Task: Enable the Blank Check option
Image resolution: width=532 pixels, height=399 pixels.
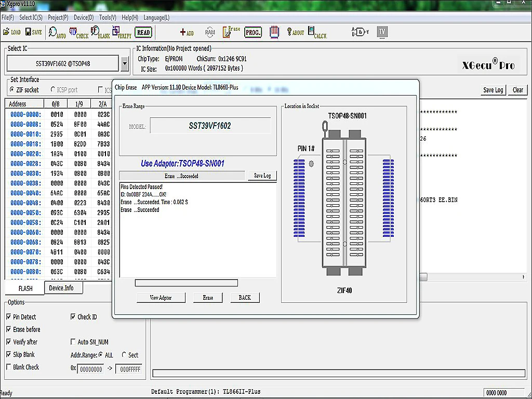Action: point(9,367)
